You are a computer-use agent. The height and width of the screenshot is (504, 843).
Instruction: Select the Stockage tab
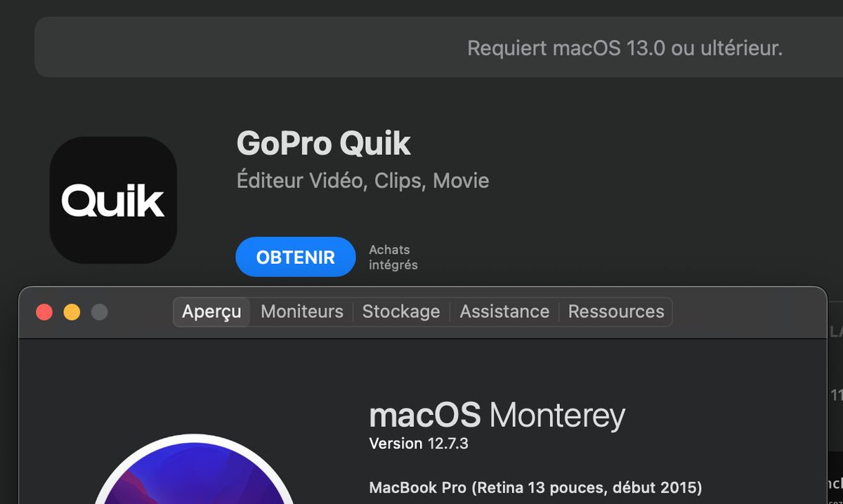(x=401, y=312)
